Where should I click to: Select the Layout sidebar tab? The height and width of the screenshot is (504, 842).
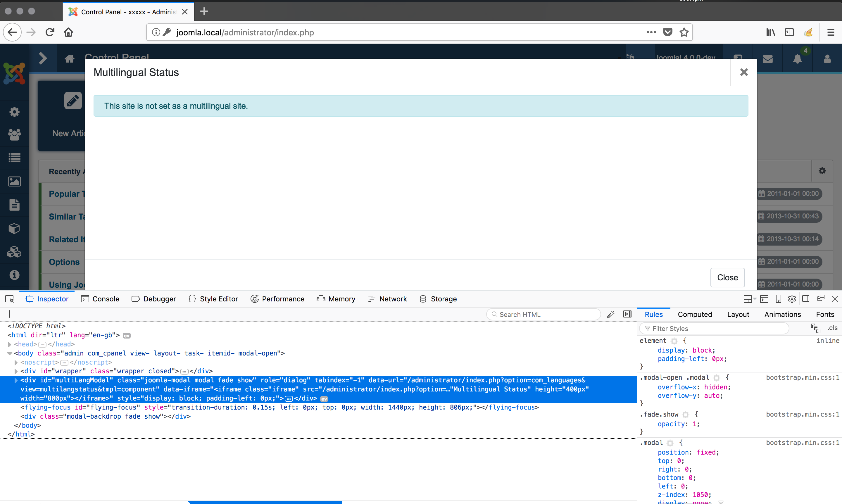pyautogui.click(x=738, y=315)
